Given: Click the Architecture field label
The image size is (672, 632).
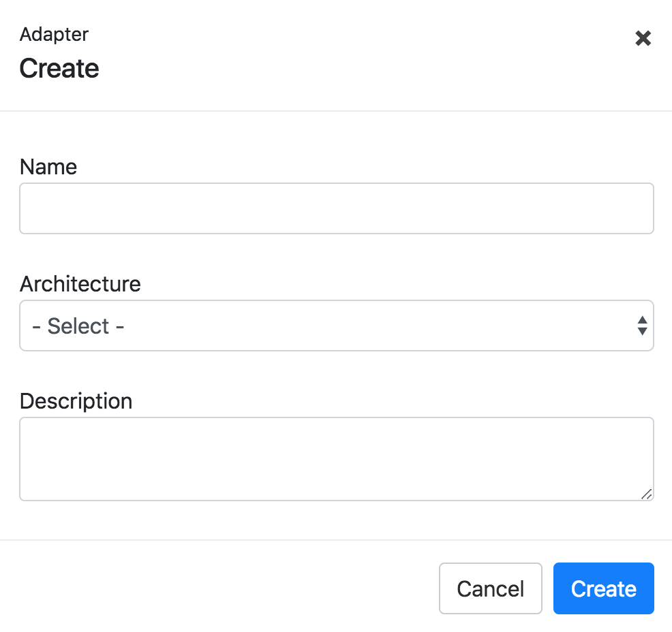Looking at the screenshot, I should [80, 284].
